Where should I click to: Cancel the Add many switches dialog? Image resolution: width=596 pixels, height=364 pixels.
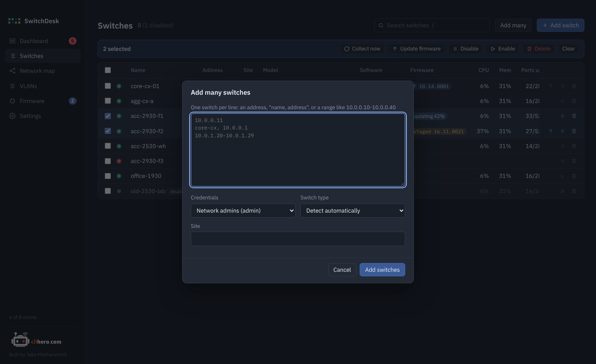(x=342, y=270)
